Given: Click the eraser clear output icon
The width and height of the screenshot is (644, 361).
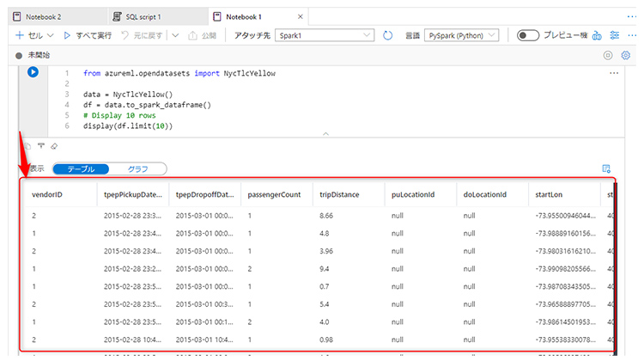Looking at the screenshot, I should 53,147.
